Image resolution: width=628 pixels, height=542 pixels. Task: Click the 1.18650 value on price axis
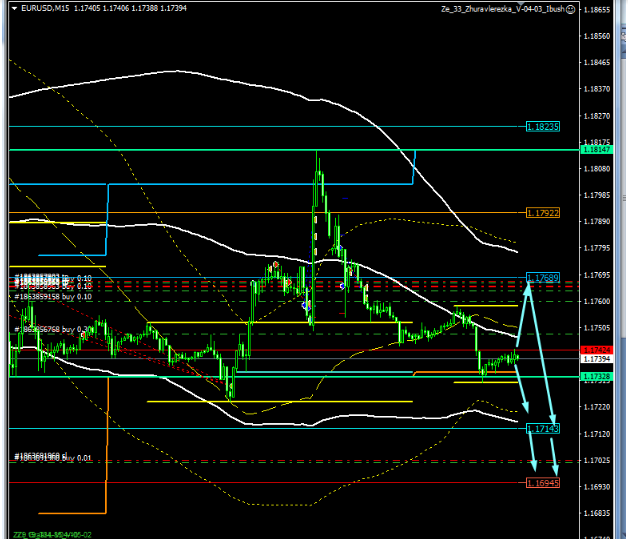(597, 10)
